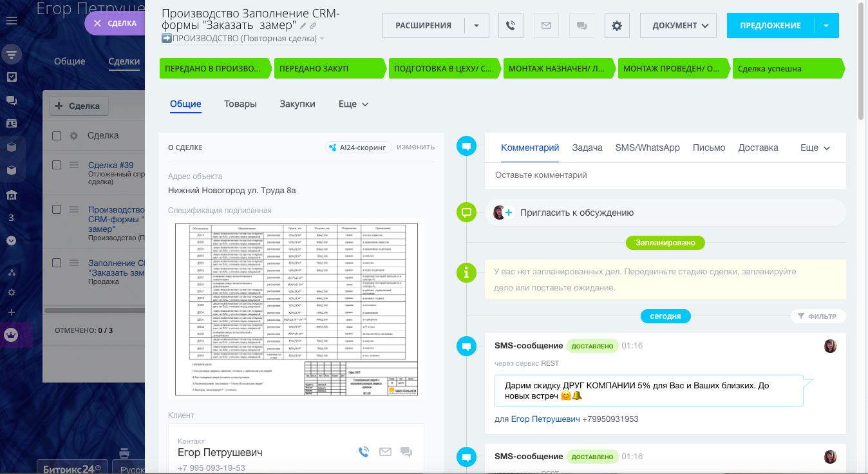Click the envelope email button in header

tap(546, 26)
